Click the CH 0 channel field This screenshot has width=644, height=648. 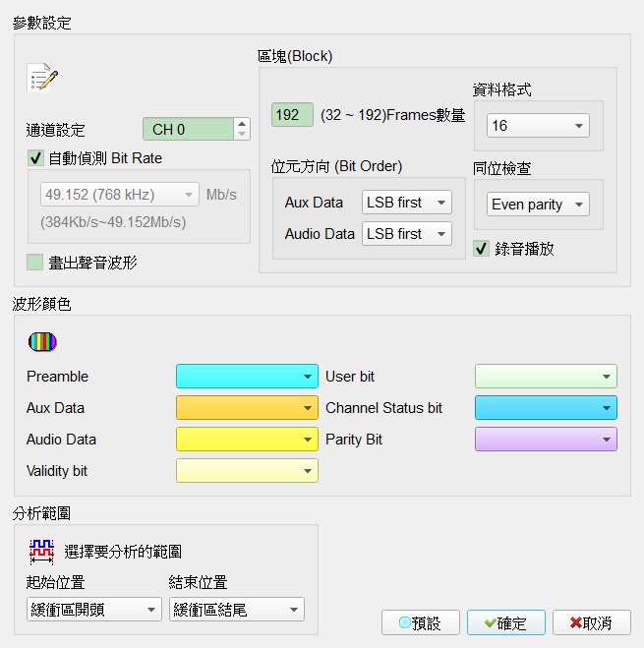click(x=188, y=129)
